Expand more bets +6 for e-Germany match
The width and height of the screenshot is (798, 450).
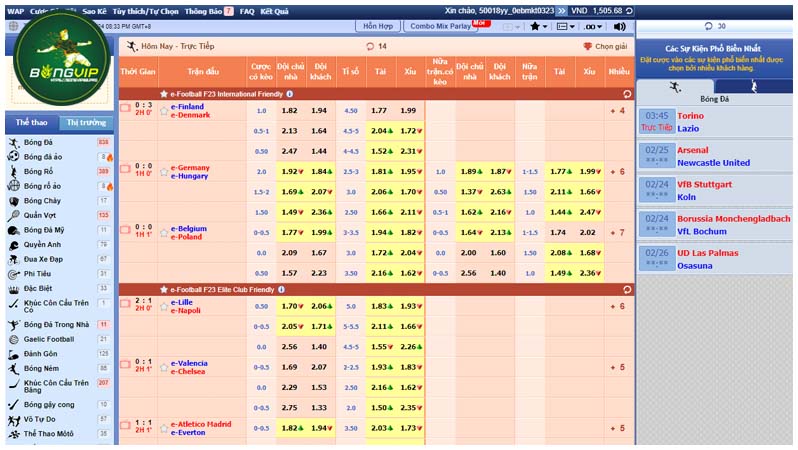(617, 172)
